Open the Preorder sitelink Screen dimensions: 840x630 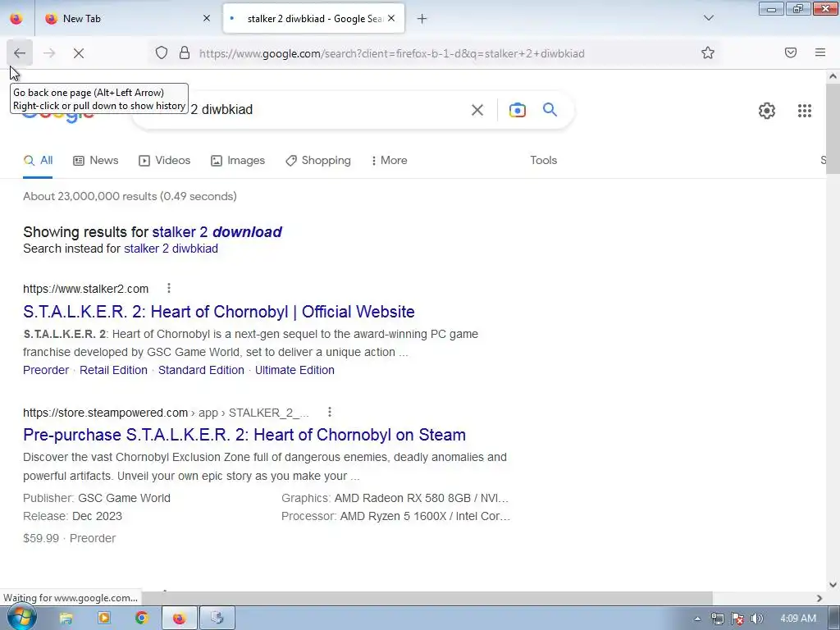46,370
